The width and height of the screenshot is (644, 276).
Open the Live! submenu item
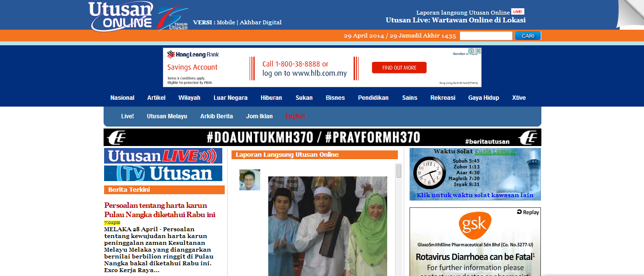coord(127,116)
